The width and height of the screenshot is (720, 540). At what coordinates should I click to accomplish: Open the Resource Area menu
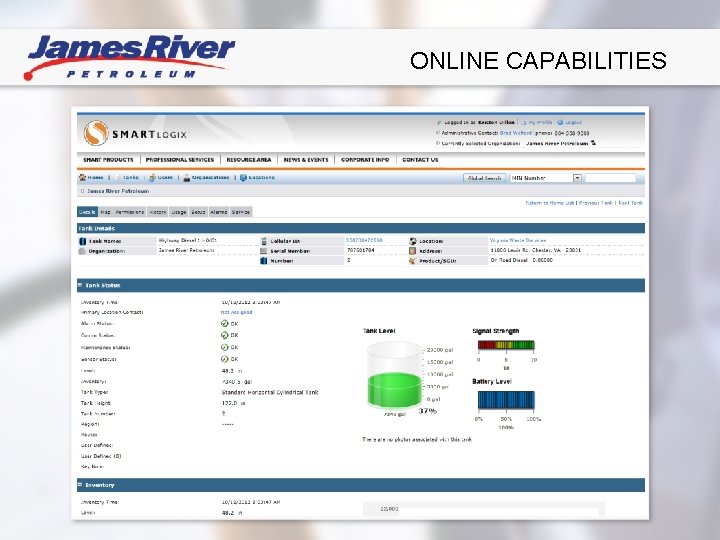[249, 160]
